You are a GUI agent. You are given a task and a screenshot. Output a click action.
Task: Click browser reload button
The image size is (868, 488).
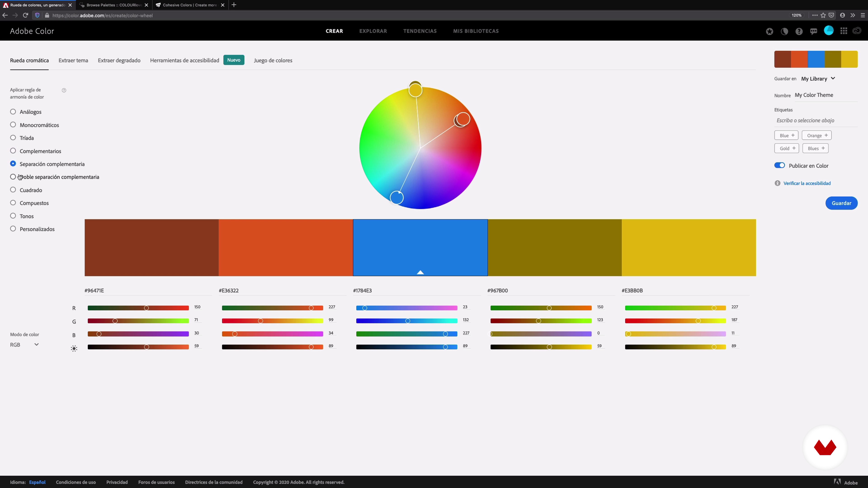point(25,15)
